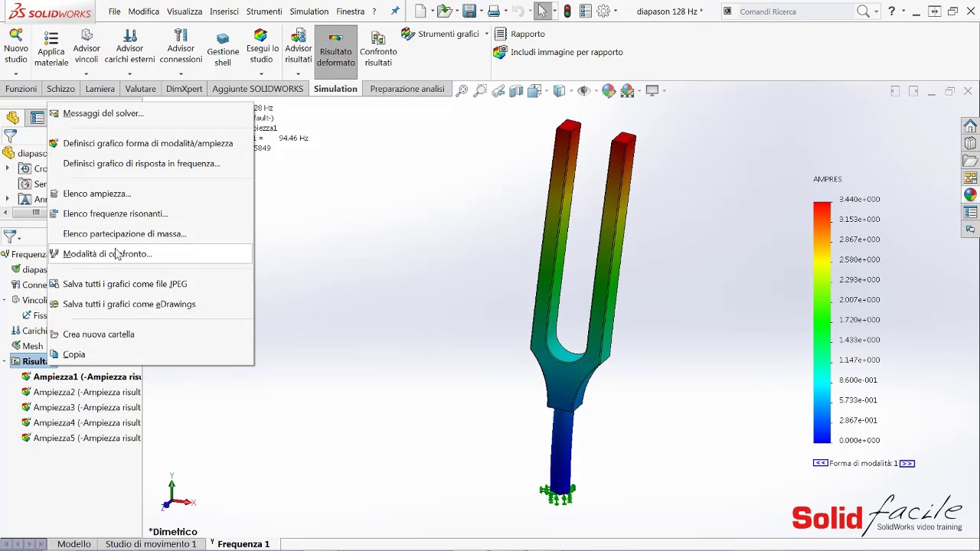Open the Preparazione analisi tab
Viewport: 980px width, 551px height.
pos(407,89)
